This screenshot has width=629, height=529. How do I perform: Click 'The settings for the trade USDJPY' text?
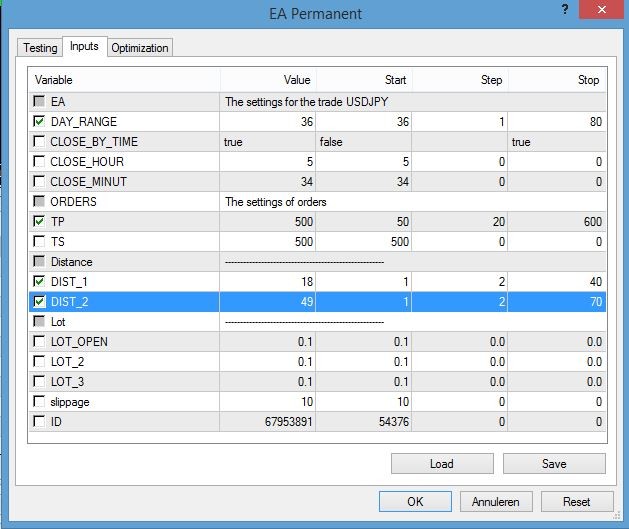click(306, 102)
